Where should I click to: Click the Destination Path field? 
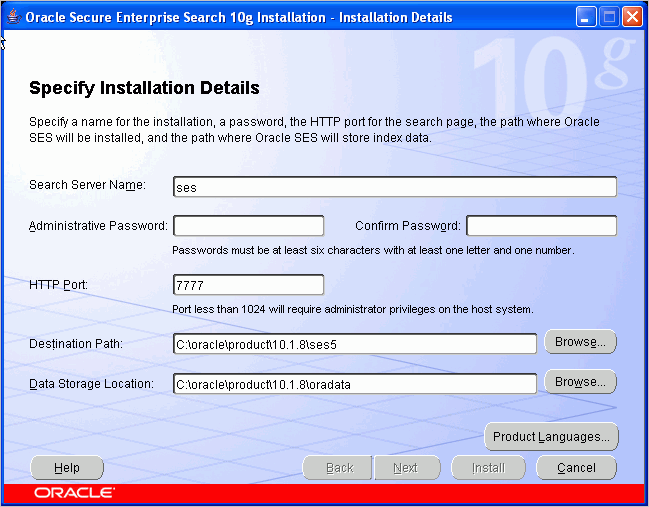coord(355,344)
